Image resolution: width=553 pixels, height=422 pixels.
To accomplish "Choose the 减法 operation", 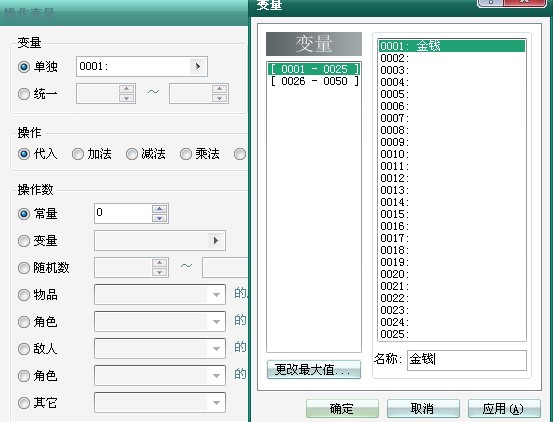I will [x=132, y=154].
